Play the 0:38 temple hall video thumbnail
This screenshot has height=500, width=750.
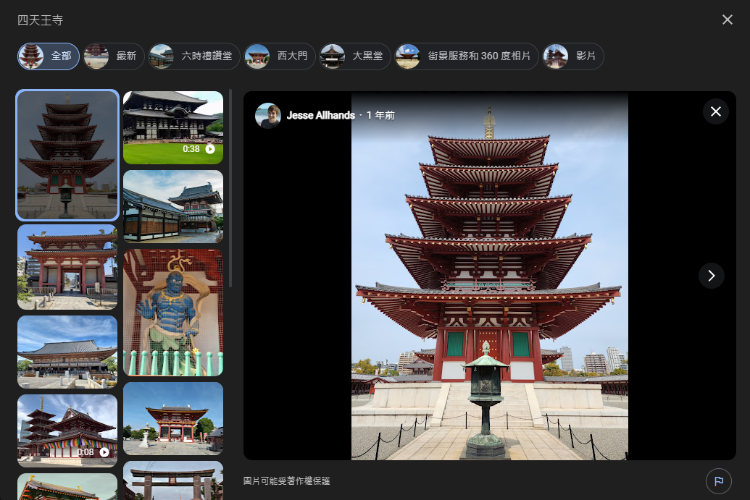(x=173, y=128)
